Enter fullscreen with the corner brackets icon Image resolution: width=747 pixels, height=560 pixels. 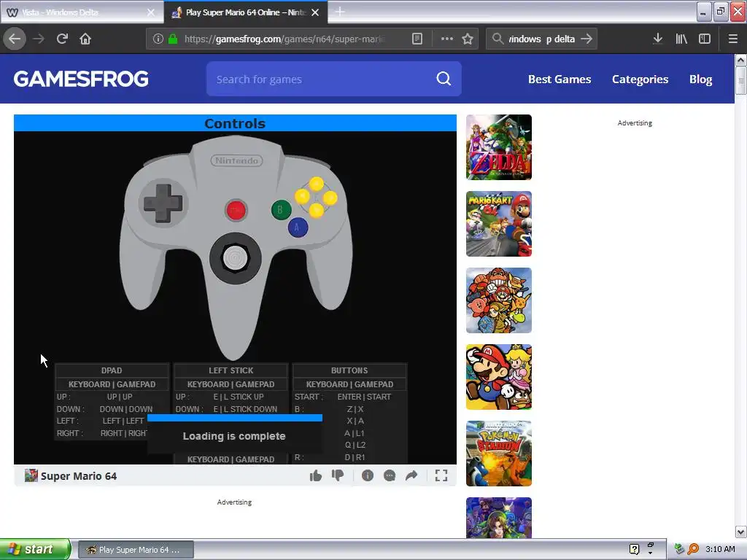[441, 475]
